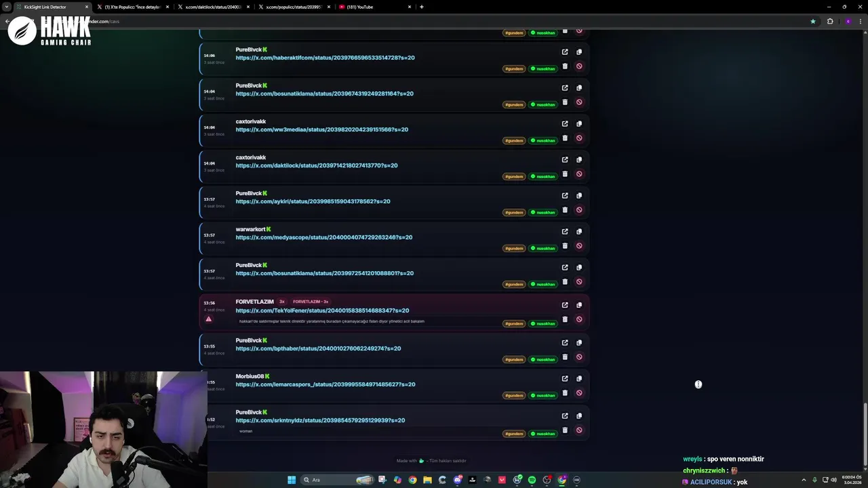Open Spotify from the taskbar
Image resolution: width=868 pixels, height=488 pixels.
pyautogui.click(x=532, y=480)
